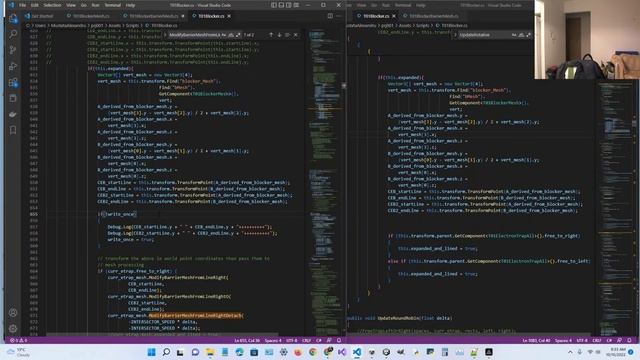Open notifications bell in right window status bar
Screen dimensions: 640x360
coord(629,340)
